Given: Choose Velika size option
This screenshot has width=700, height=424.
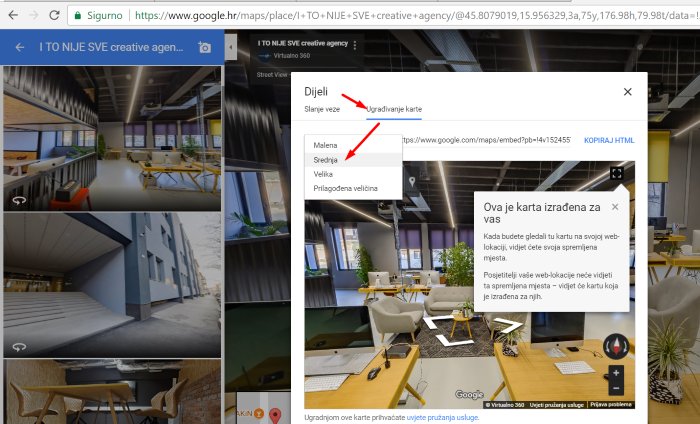Looking at the screenshot, I should [x=323, y=174].
